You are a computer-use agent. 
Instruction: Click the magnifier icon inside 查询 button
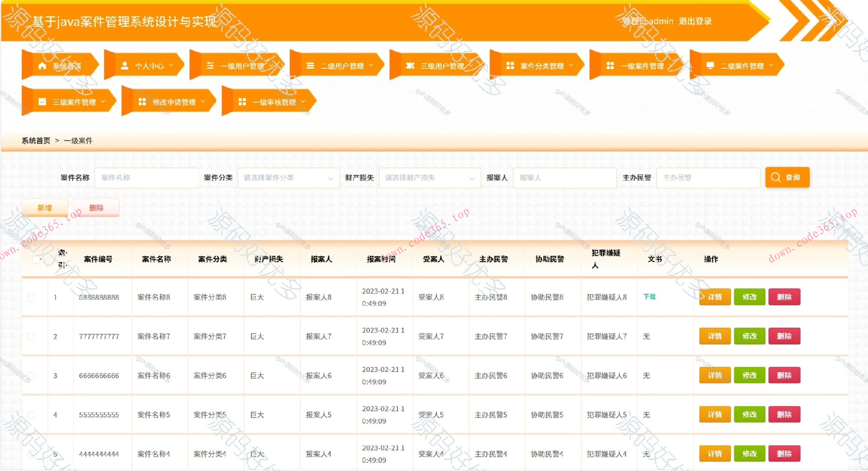pos(776,177)
